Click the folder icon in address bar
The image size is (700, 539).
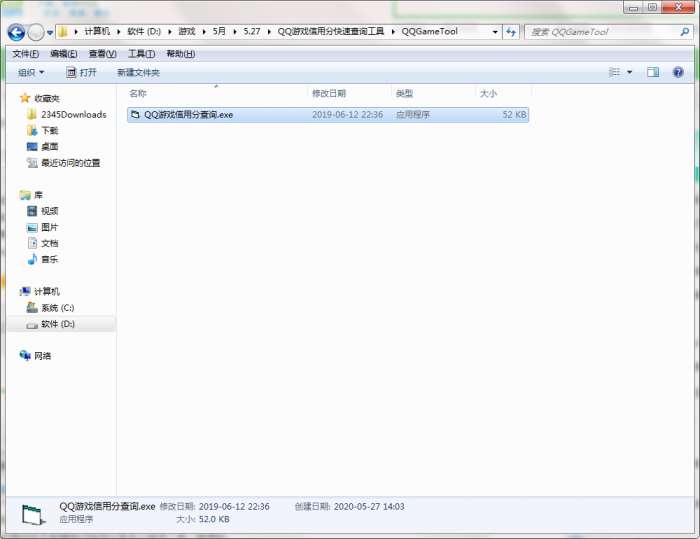click(x=63, y=32)
